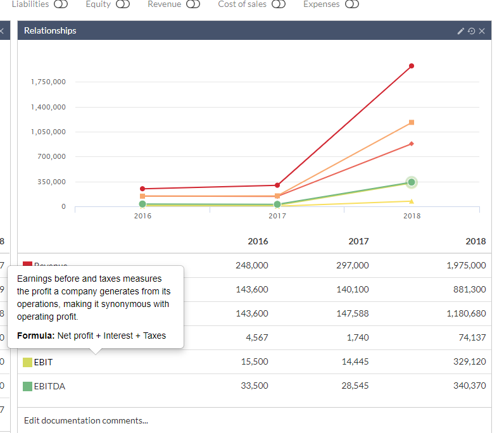504x433 pixels.
Task: Click the EBIT yellow color swatch
Action: [28, 362]
